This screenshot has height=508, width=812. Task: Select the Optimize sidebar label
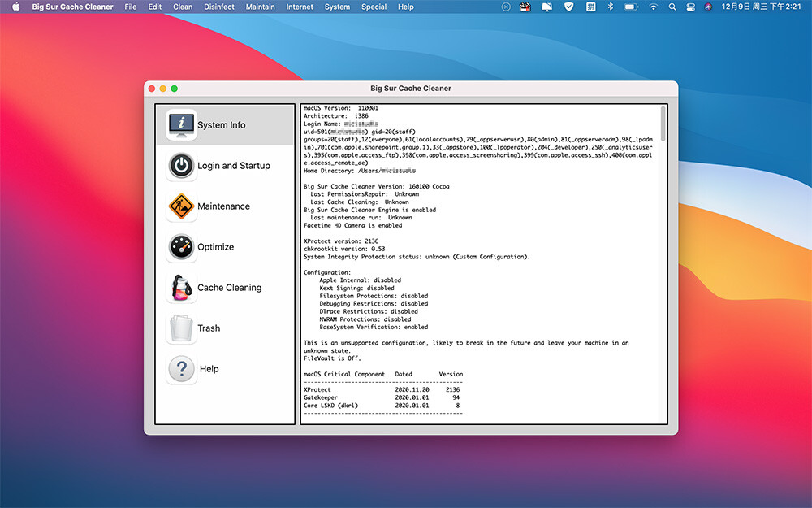click(x=215, y=247)
